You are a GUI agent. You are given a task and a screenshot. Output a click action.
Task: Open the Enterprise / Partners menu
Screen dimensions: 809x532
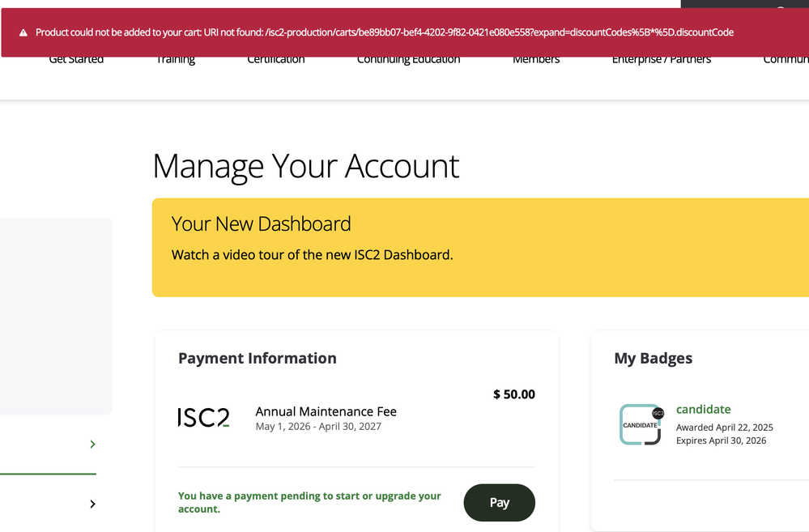click(662, 60)
